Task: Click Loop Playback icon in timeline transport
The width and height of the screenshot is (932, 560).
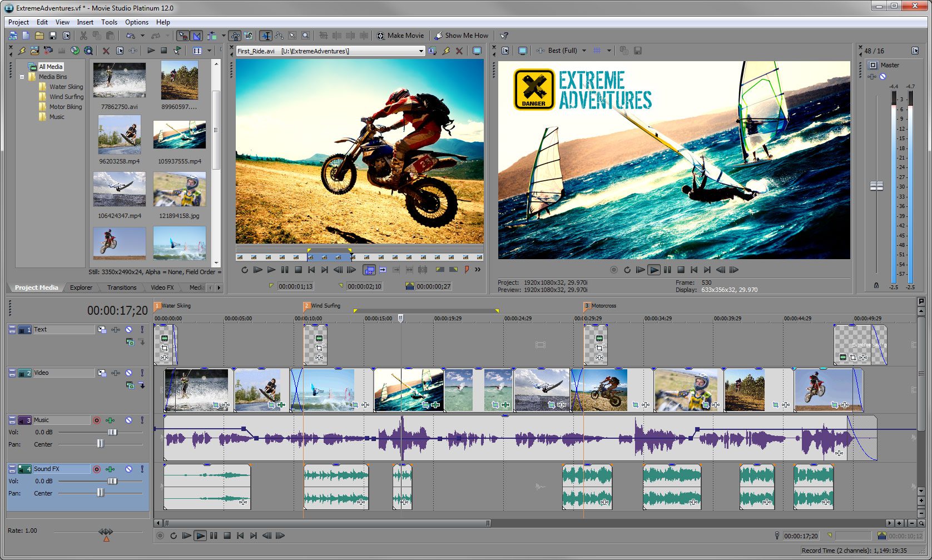Action: 173,536
